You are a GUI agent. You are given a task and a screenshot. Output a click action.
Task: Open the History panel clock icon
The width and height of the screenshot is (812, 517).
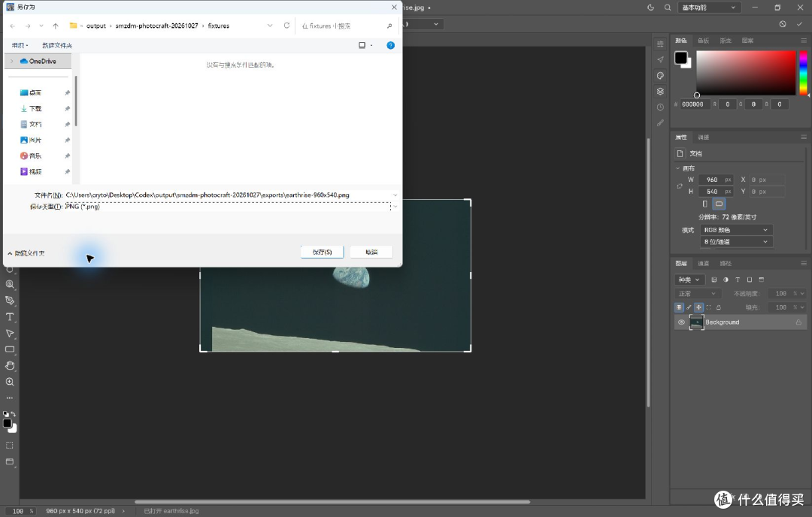660,107
